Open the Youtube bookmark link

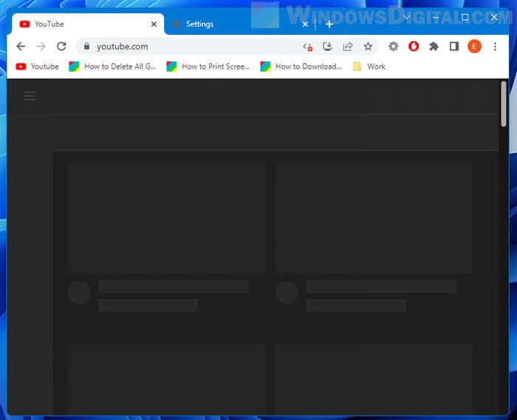(38, 66)
